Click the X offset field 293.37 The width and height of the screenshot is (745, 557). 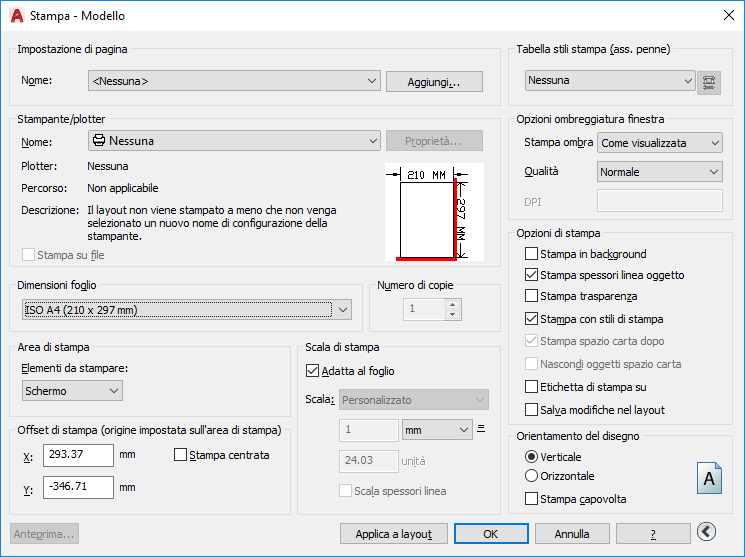point(78,455)
